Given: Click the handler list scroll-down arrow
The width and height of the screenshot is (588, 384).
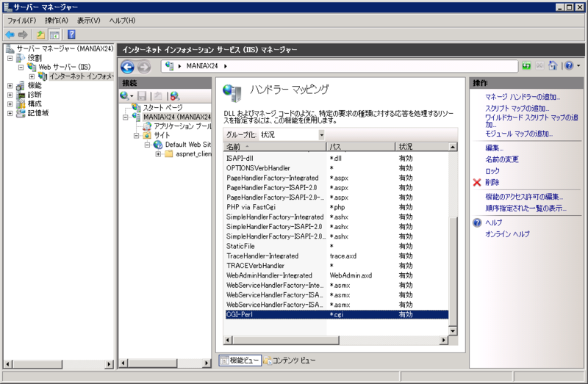Looking at the screenshot, I should click(453, 331).
